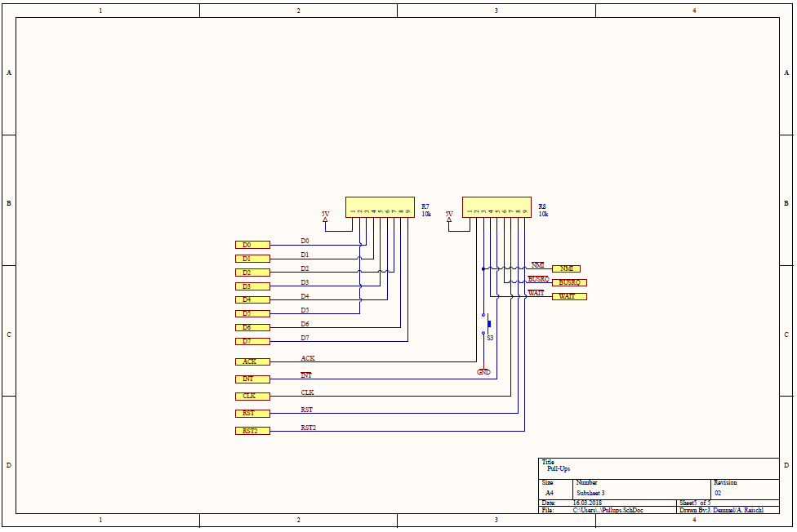The height and width of the screenshot is (532, 797).
Task: Select the D5 port box
Action: 252,313
